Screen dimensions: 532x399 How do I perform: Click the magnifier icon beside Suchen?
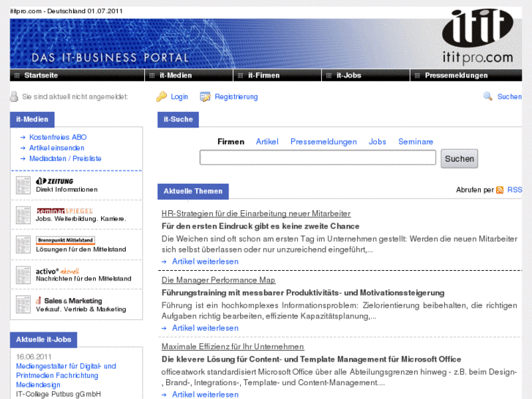click(x=488, y=97)
